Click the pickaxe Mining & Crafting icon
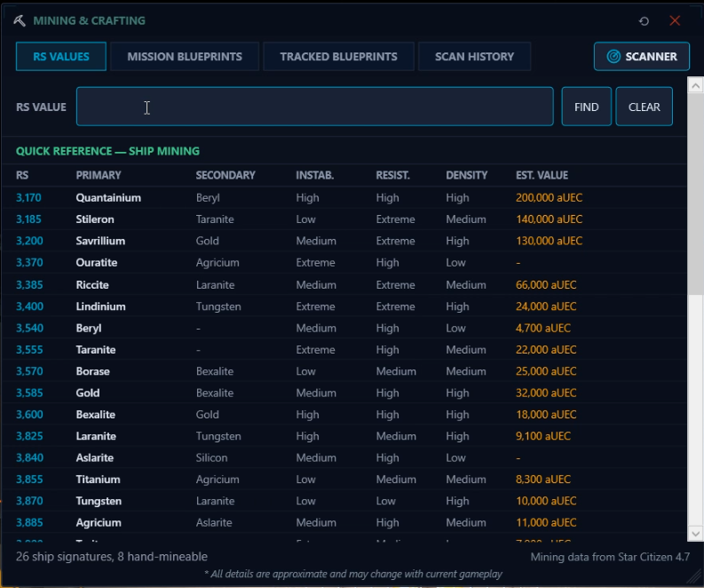Screen dimensions: 704x588 [20, 20]
